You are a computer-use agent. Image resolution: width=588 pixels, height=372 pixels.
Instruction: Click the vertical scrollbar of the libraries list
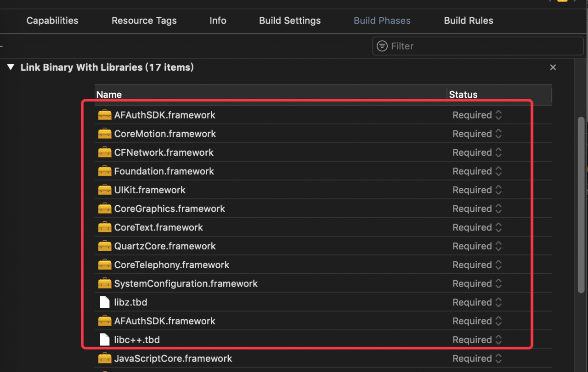581,204
